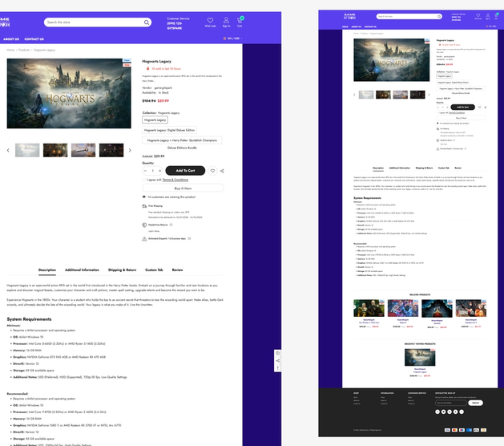Image resolution: width=504 pixels, height=446 pixels.
Task: Click Estimated Dispatch warning icon in left mockup
Action: click(x=144, y=239)
